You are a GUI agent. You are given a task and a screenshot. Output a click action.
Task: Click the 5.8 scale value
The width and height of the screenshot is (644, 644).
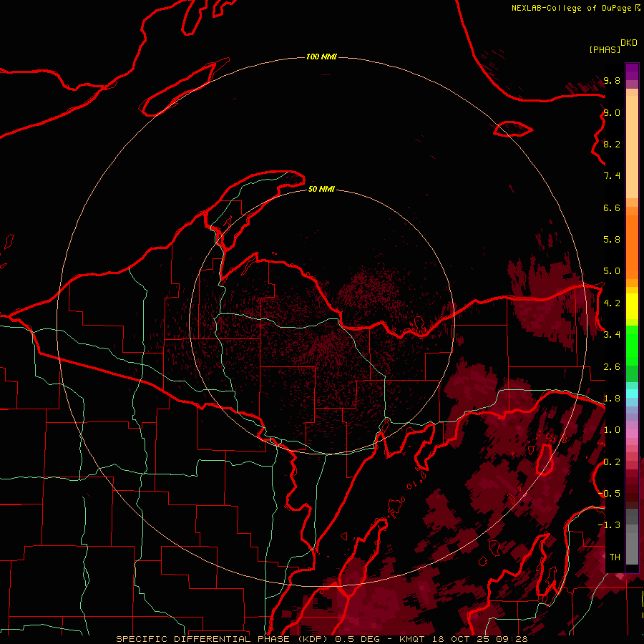coord(612,240)
